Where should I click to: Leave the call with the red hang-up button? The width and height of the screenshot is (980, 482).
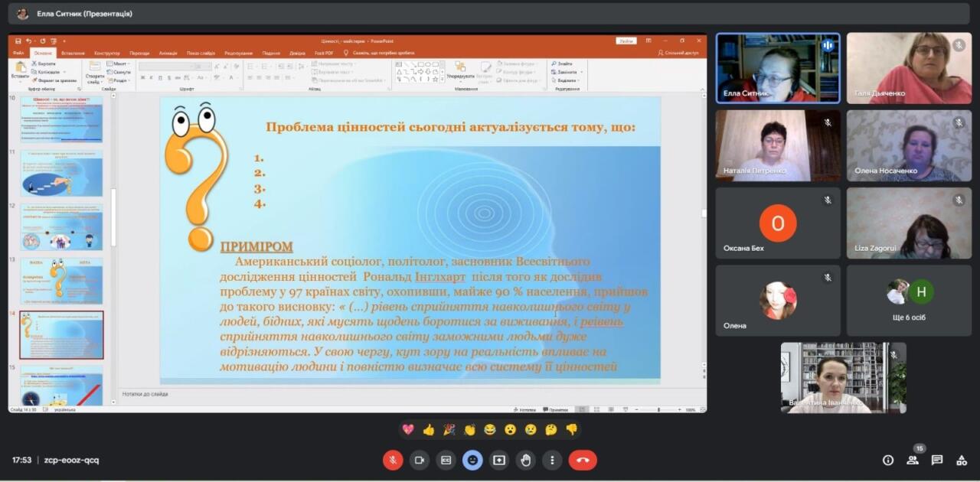[x=583, y=460]
